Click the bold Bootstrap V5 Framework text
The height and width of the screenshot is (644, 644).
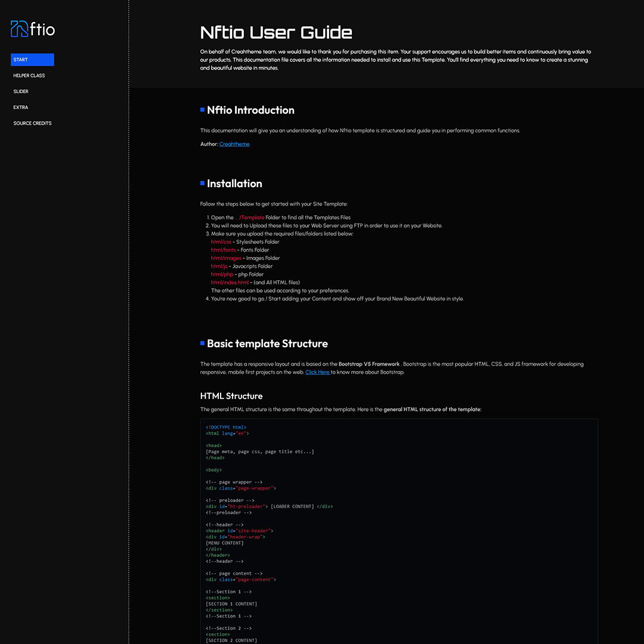(x=369, y=364)
